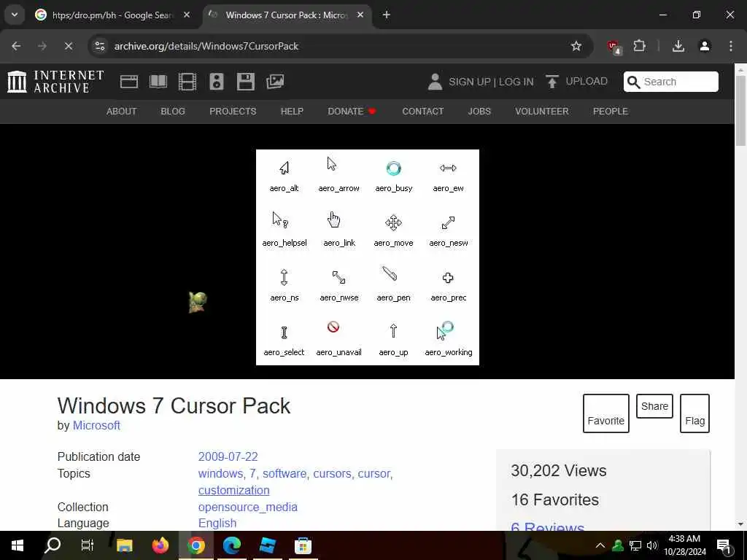Open the tab search dropdown arrow
Viewport: 747px width, 560px height.
[15, 15]
